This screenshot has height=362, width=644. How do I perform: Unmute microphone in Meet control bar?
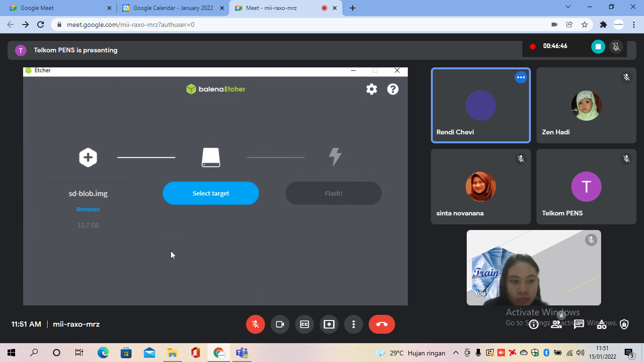point(256,324)
